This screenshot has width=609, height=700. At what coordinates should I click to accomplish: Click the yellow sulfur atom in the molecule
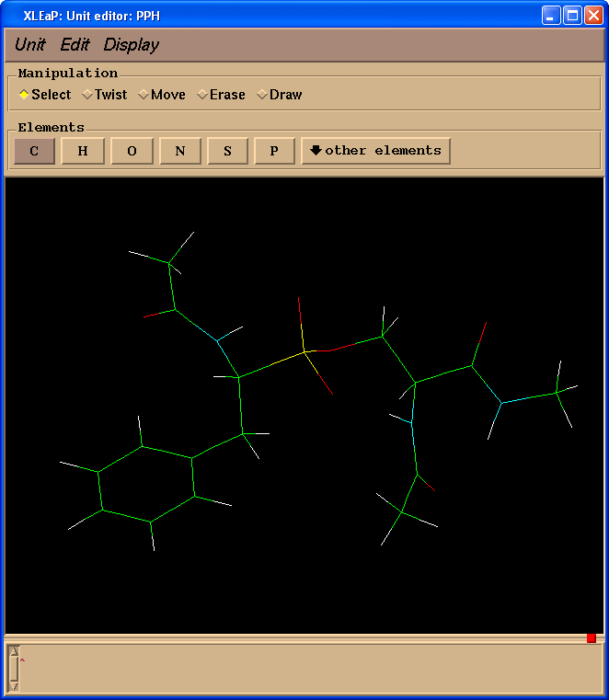tap(304, 352)
